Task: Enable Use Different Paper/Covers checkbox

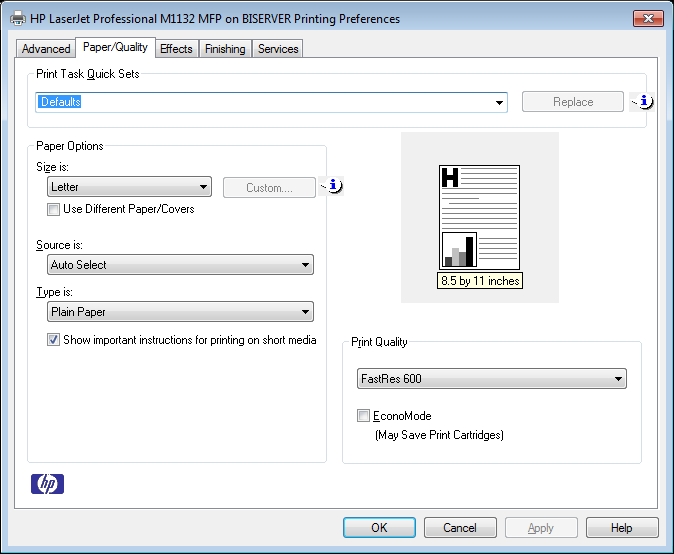Action: point(53,209)
